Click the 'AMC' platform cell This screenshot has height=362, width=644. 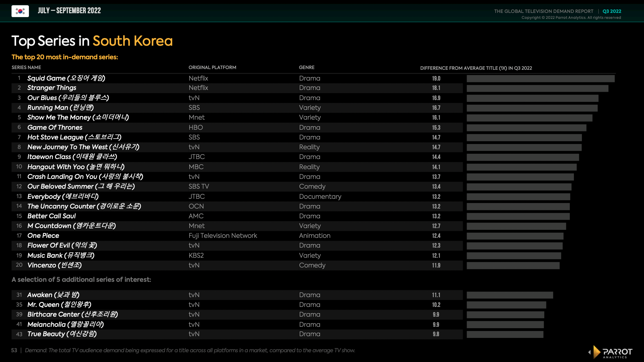[196, 216]
